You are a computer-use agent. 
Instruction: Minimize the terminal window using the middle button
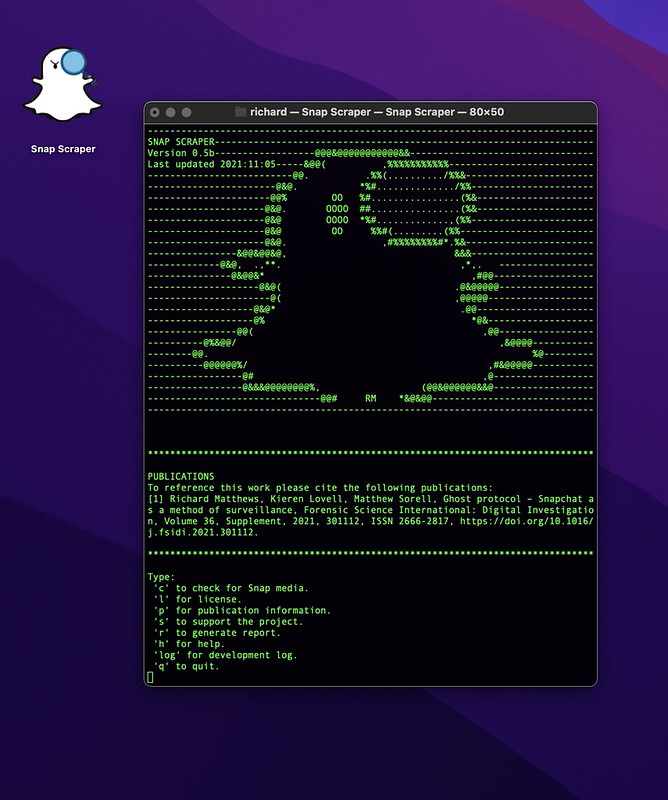click(x=170, y=112)
